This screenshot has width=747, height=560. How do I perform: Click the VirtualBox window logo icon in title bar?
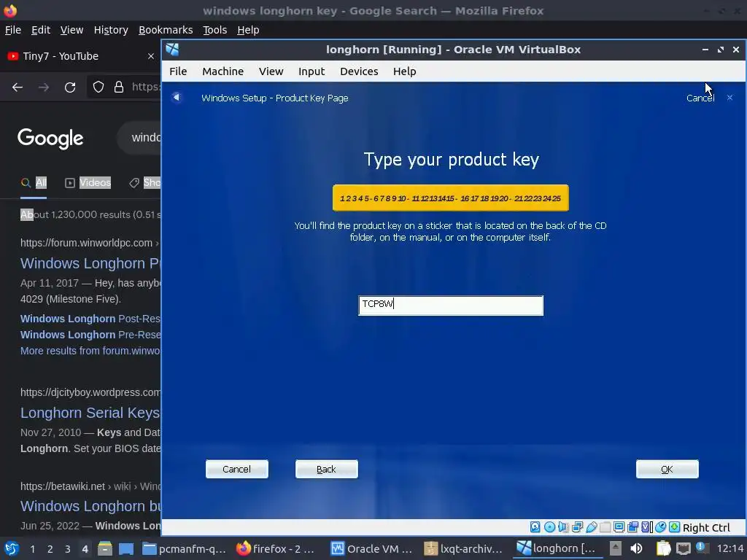click(x=172, y=49)
